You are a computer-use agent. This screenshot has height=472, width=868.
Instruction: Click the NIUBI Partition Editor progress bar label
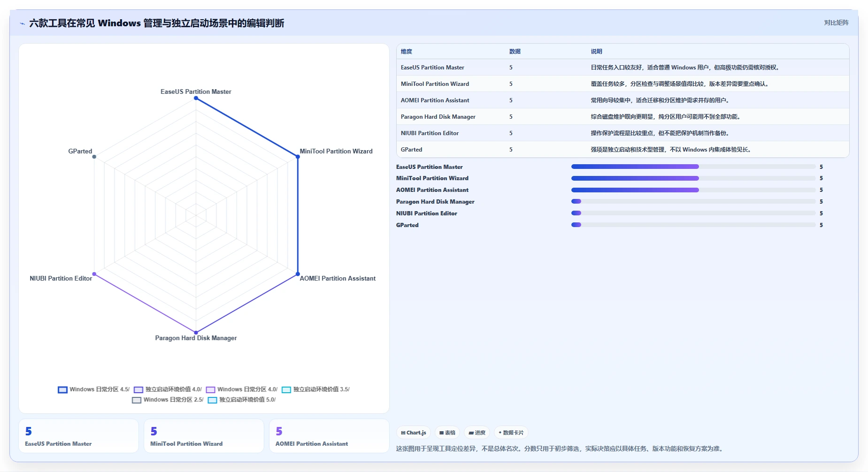point(427,213)
